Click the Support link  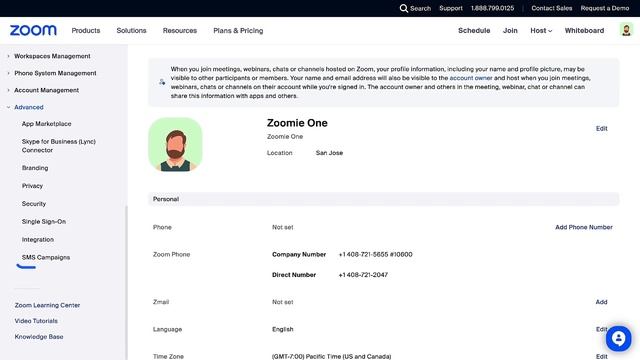(451, 8)
